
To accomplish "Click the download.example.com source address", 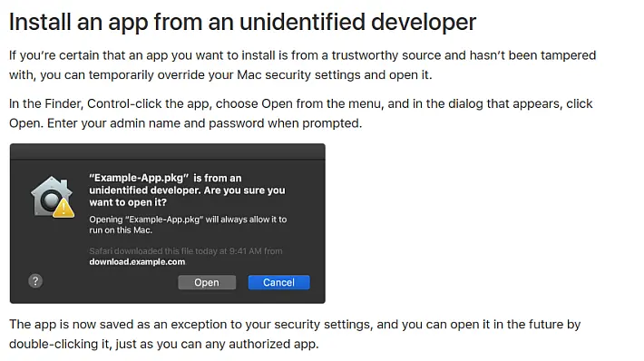I will tap(137, 261).
